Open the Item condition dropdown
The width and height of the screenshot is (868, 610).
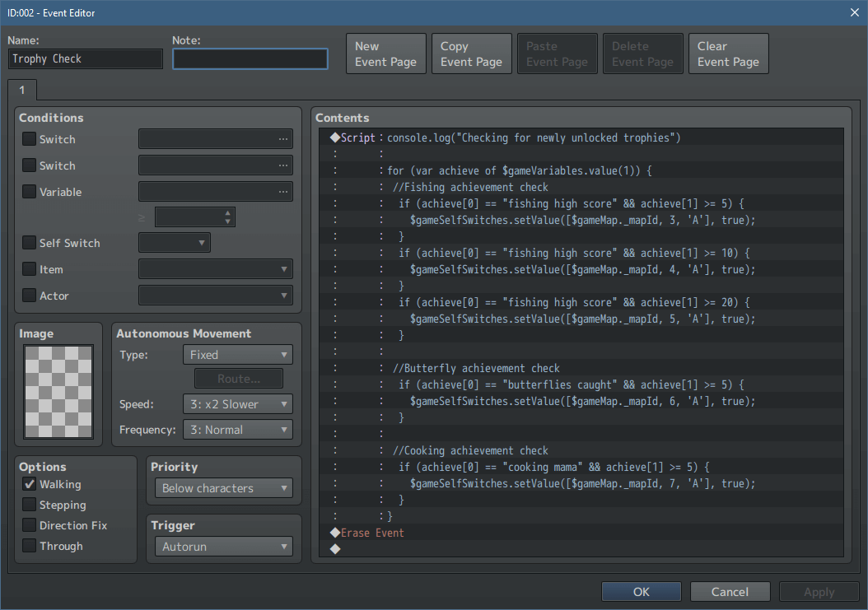[215, 269]
